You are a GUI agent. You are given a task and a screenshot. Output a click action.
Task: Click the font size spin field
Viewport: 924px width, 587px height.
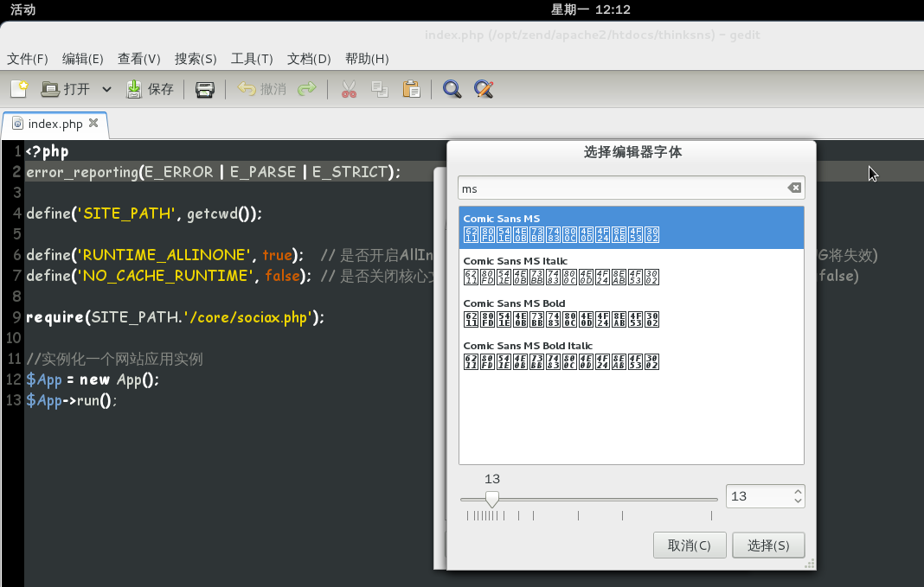pyautogui.click(x=759, y=496)
